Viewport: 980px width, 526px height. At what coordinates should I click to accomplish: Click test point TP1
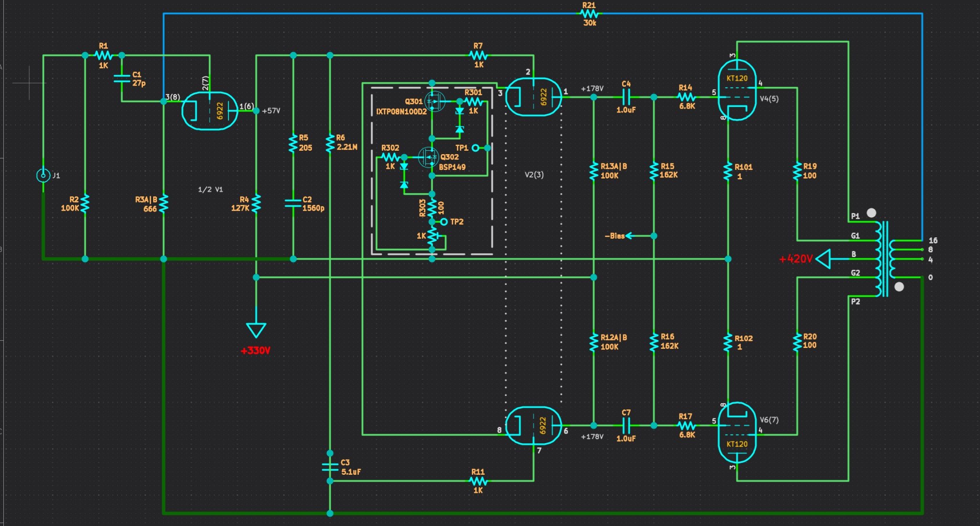pyautogui.click(x=475, y=148)
